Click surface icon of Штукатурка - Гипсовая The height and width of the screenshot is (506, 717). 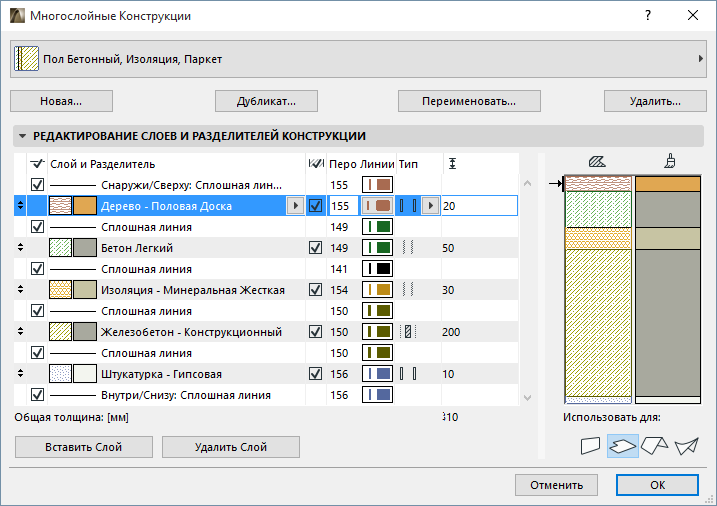[85, 374]
